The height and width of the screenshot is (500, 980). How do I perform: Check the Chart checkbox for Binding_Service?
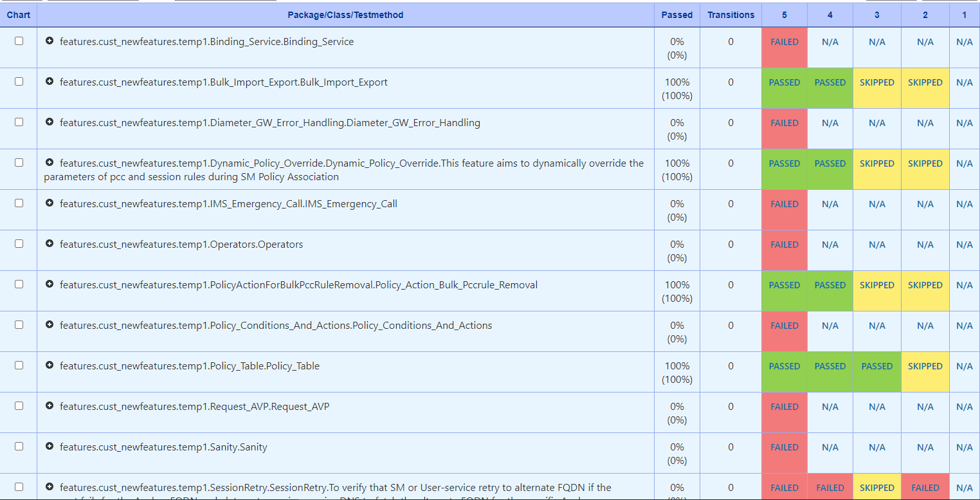19,40
